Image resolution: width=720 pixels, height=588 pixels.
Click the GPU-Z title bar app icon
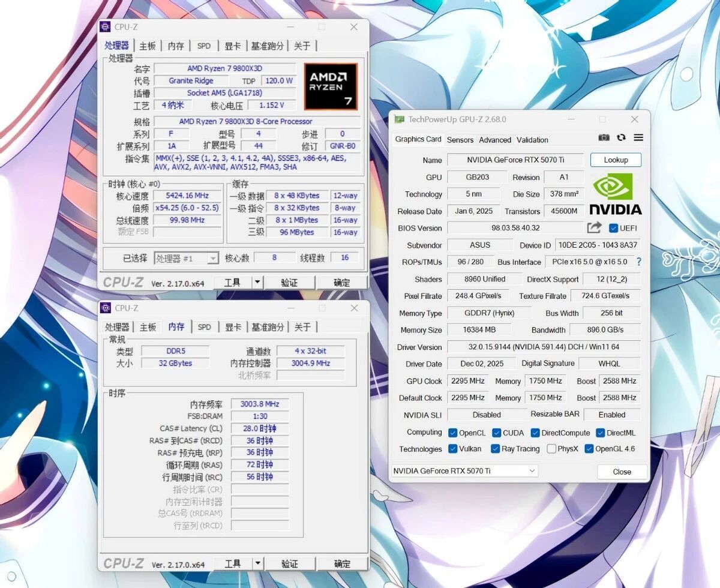click(x=399, y=119)
